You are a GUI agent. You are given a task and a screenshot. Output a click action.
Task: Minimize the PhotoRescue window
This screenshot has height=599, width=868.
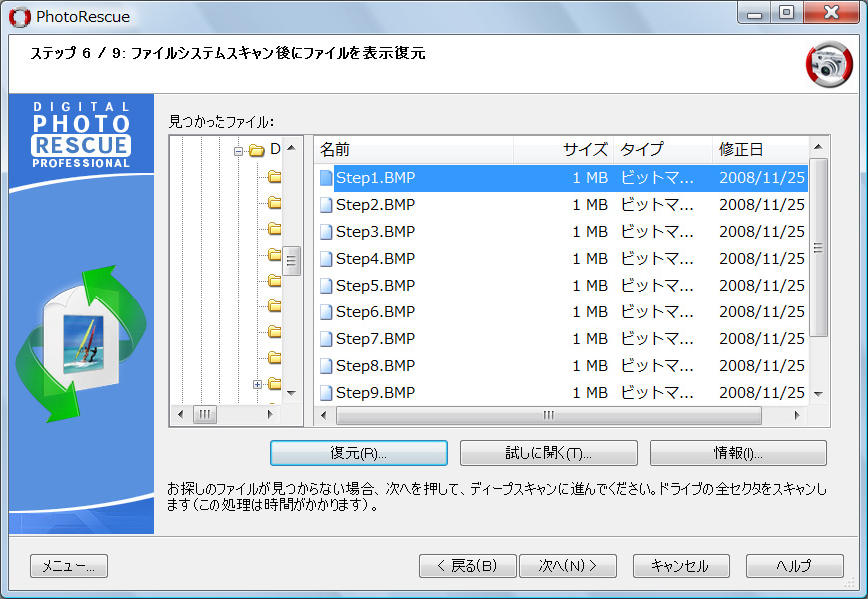click(754, 12)
